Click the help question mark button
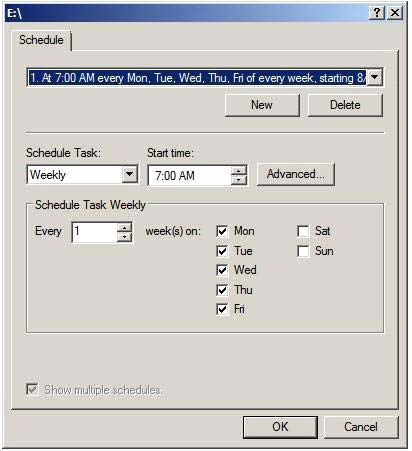Image resolution: width=412 pixels, height=451 pixels. [377, 13]
